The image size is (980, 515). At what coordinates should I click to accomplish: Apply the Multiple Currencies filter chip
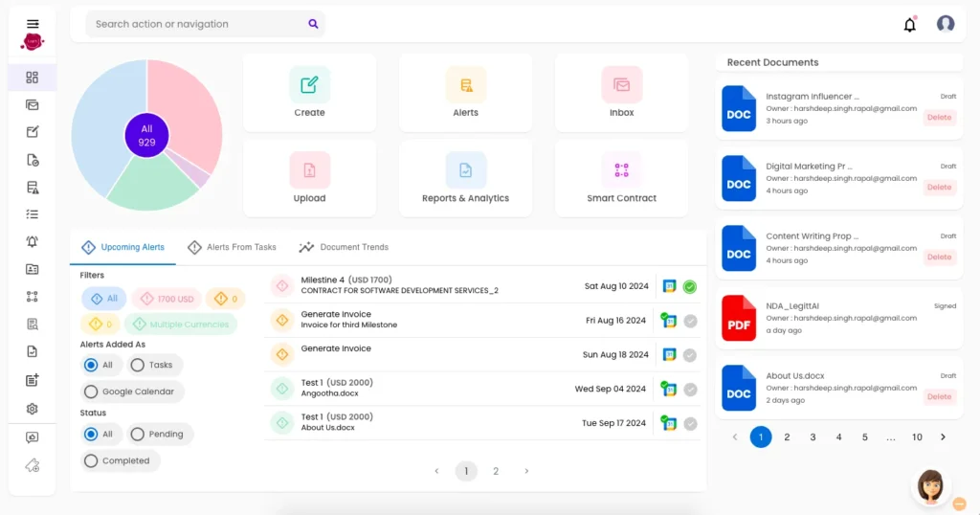[x=181, y=325]
